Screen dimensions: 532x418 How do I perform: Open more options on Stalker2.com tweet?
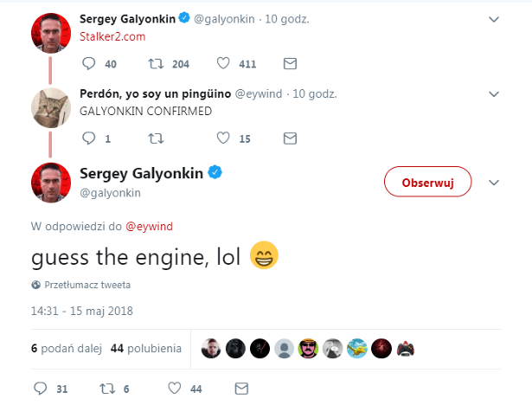coord(494,18)
